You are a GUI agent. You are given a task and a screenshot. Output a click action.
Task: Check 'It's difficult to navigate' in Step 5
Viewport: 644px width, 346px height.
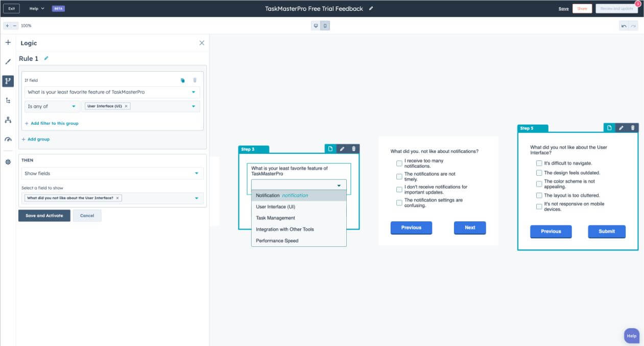point(539,163)
